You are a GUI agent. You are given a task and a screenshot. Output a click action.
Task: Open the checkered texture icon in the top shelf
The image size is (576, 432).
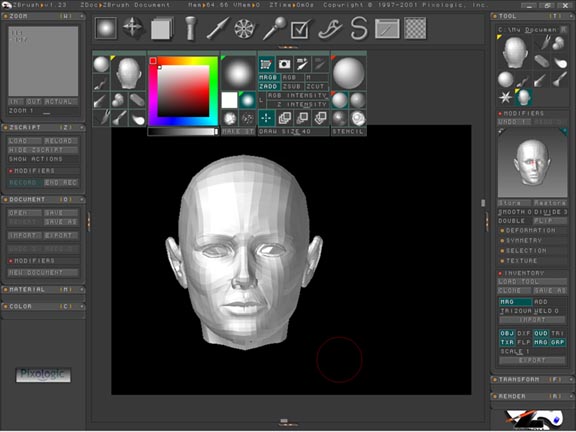(x=415, y=28)
